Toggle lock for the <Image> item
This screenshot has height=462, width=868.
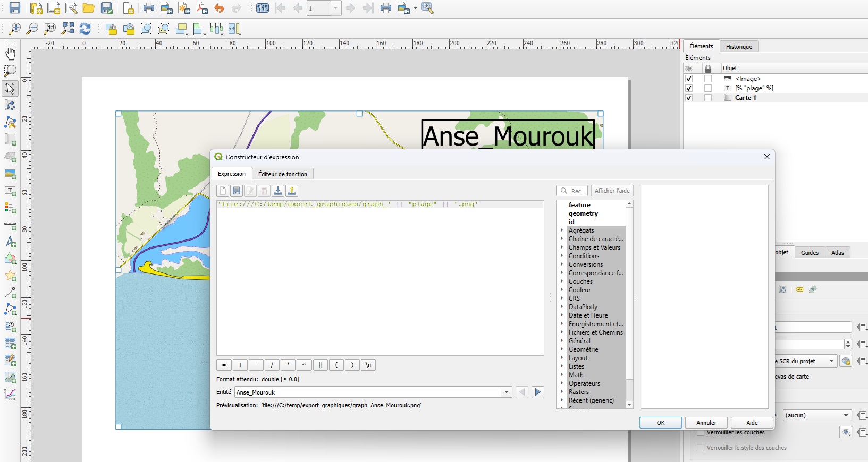tap(708, 79)
